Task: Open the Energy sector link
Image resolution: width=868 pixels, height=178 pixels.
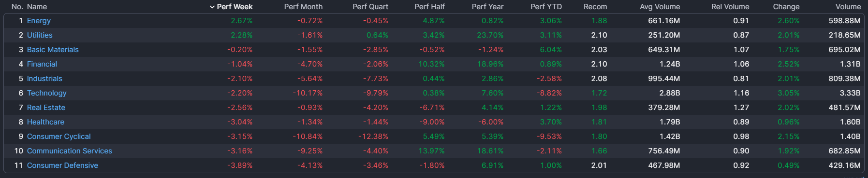Action: pos(39,21)
